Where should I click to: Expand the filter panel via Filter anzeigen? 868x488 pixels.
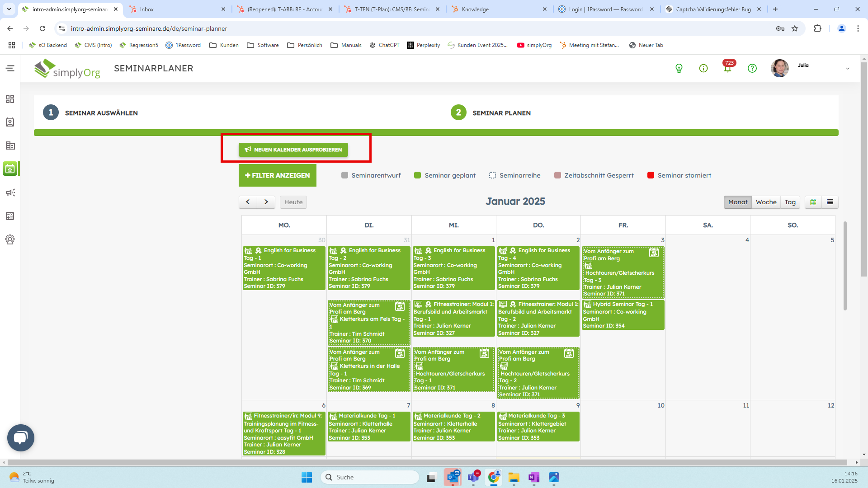pos(277,175)
